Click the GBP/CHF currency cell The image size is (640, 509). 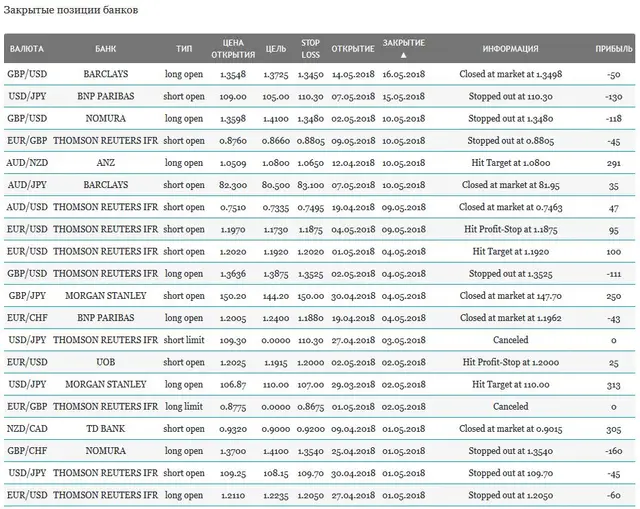[27, 451]
